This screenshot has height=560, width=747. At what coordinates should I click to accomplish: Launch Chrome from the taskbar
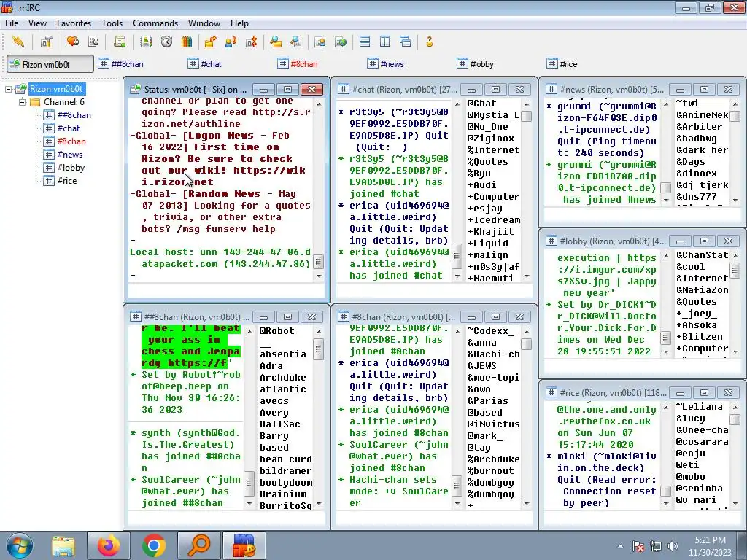153,545
